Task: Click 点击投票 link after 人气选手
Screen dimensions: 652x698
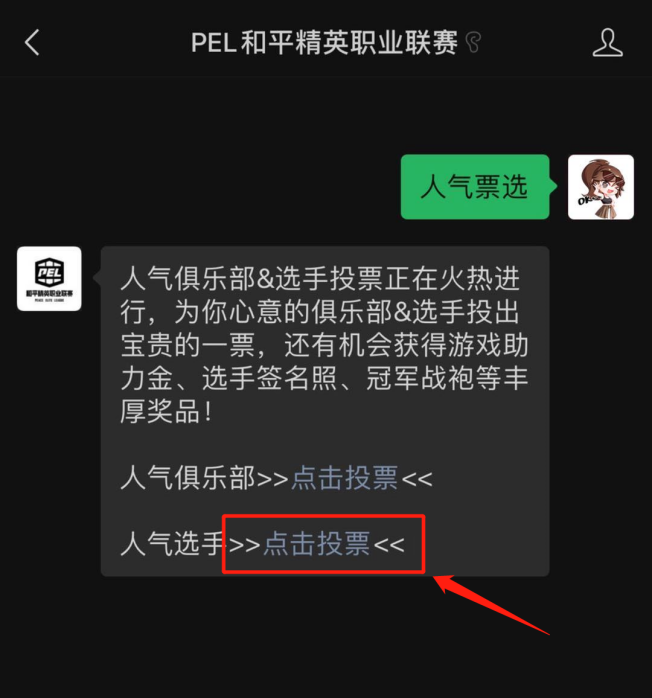Action: [316, 544]
